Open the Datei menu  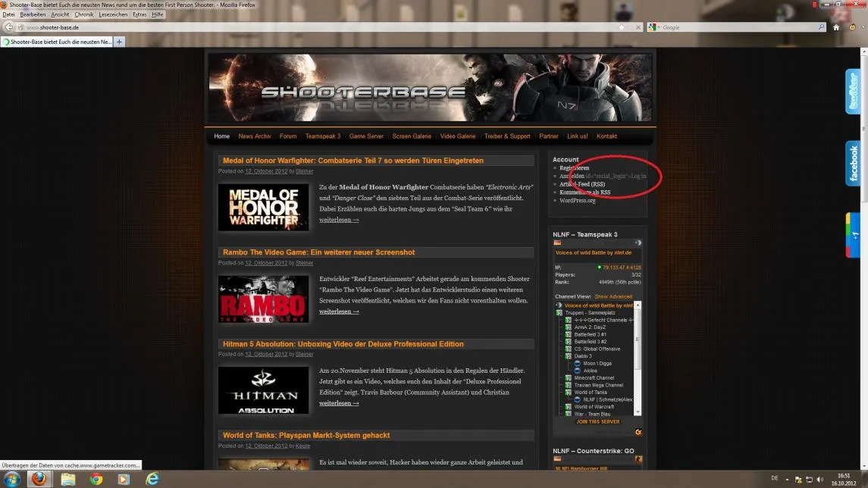coord(8,14)
